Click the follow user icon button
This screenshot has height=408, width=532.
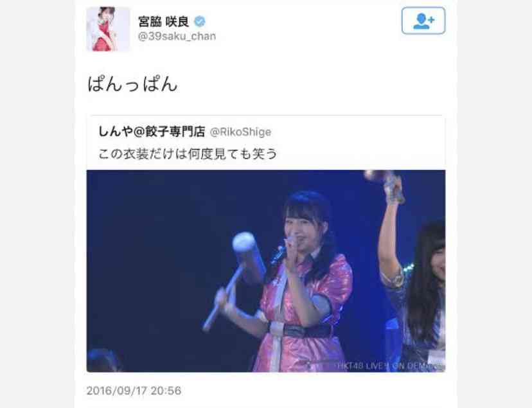pos(423,21)
